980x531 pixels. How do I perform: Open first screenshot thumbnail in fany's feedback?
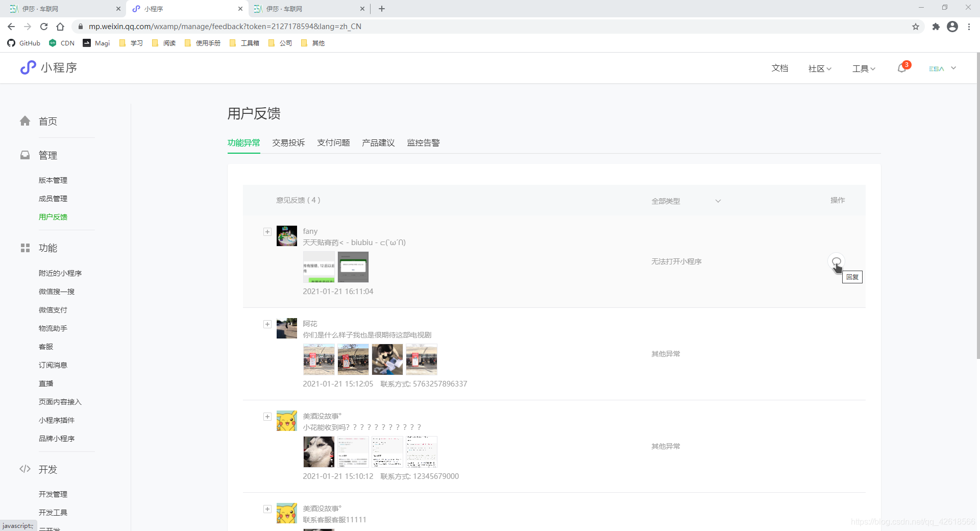[x=319, y=267]
